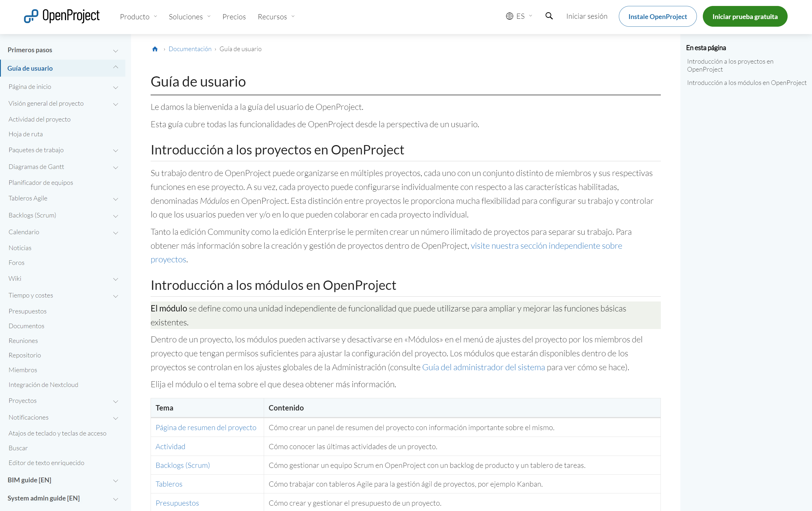Expand the Wiki sidebar chevron icon
Screen dimensions: 812x511
tap(116, 279)
